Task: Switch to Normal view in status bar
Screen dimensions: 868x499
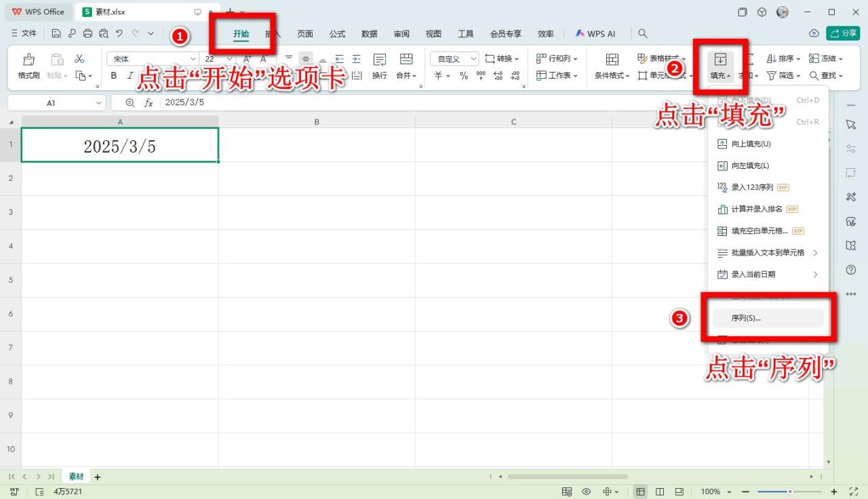Action: click(641, 492)
